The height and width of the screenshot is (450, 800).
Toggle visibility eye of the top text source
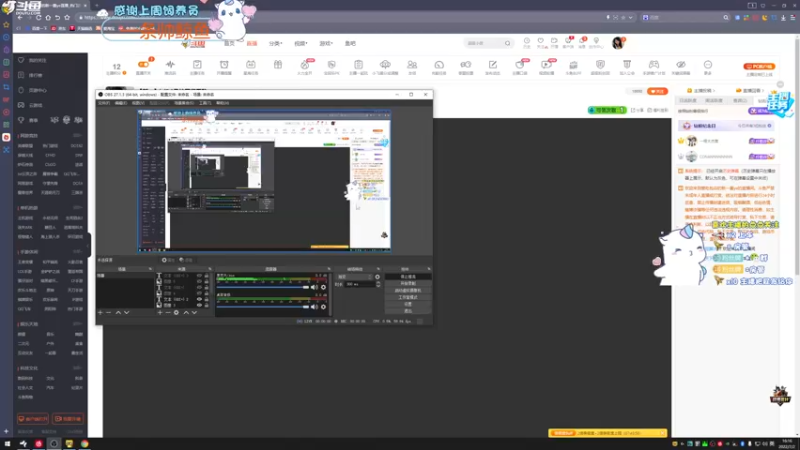pyautogui.click(x=199, y=276)
